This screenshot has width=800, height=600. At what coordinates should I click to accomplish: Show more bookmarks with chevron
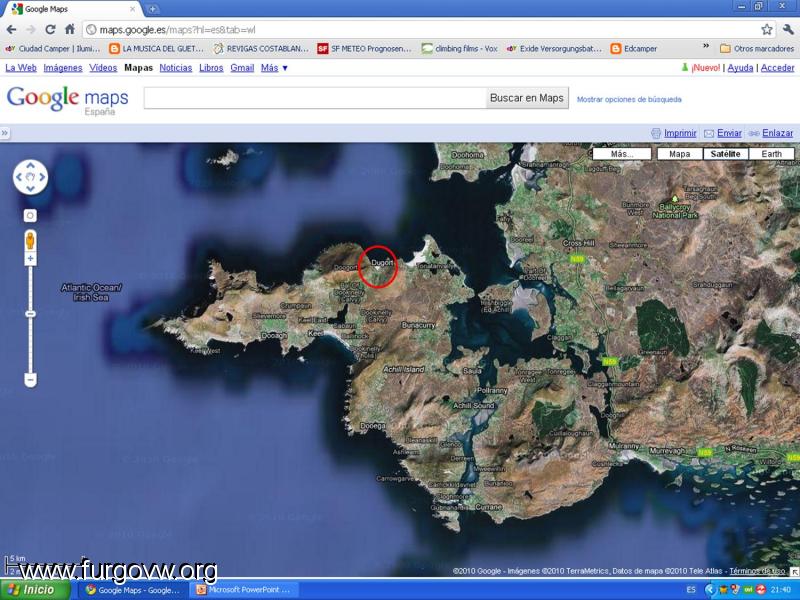(x=706, y=46)
